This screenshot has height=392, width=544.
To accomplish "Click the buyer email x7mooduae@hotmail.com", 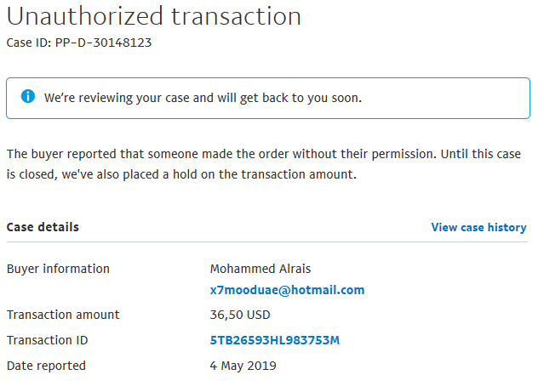I will point(287,290).
